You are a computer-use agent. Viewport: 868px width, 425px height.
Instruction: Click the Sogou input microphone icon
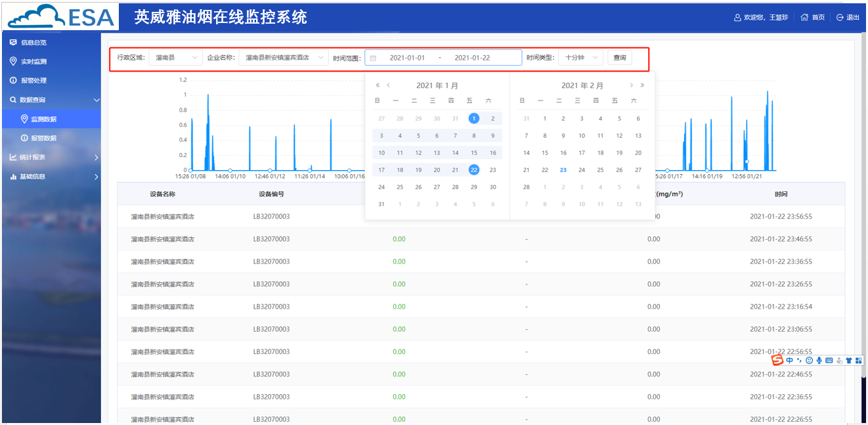click(x=819, y=360)
